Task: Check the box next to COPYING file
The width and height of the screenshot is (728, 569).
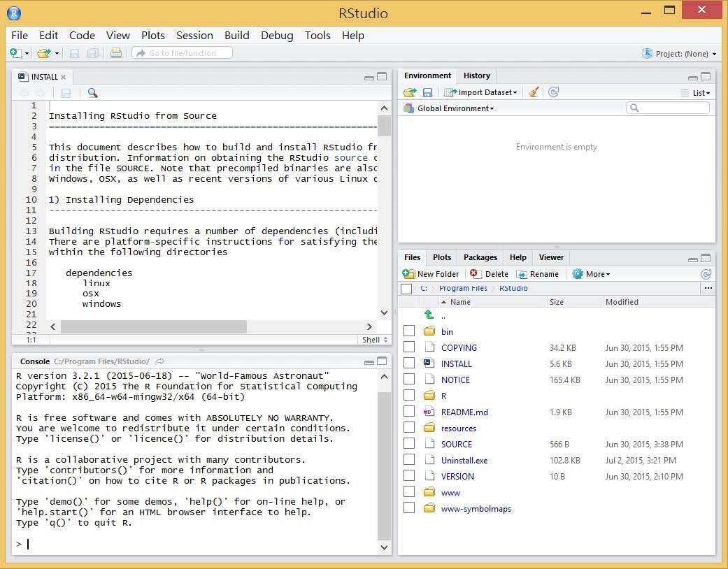Action: pyautogui.click(x=409, y=347)
